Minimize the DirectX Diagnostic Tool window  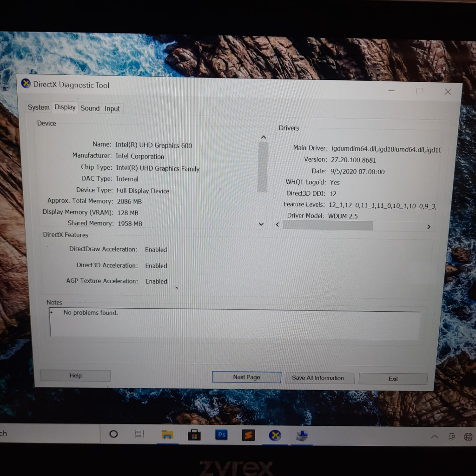click(x=391, y=91)
